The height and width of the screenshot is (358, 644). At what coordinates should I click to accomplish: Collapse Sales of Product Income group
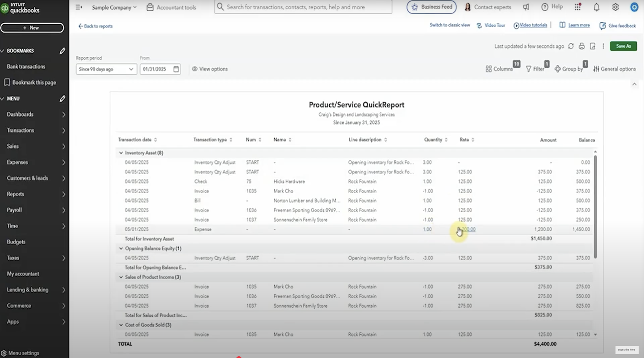[x=121, y=277]
